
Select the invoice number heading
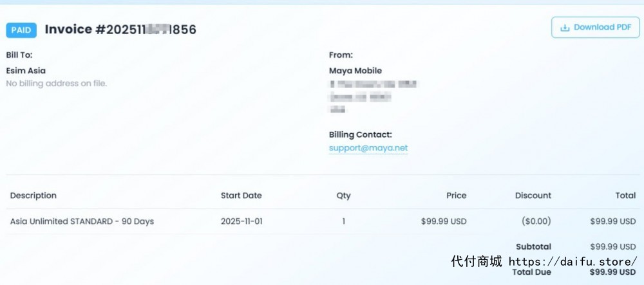pyautogui.click(x=120, y=30)
